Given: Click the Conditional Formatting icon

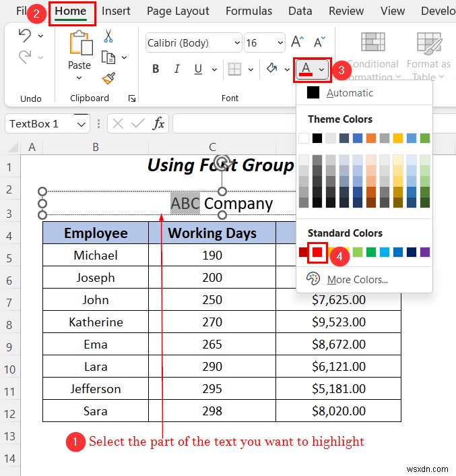Looking at the screenshot, I should (x=373, y=42).
